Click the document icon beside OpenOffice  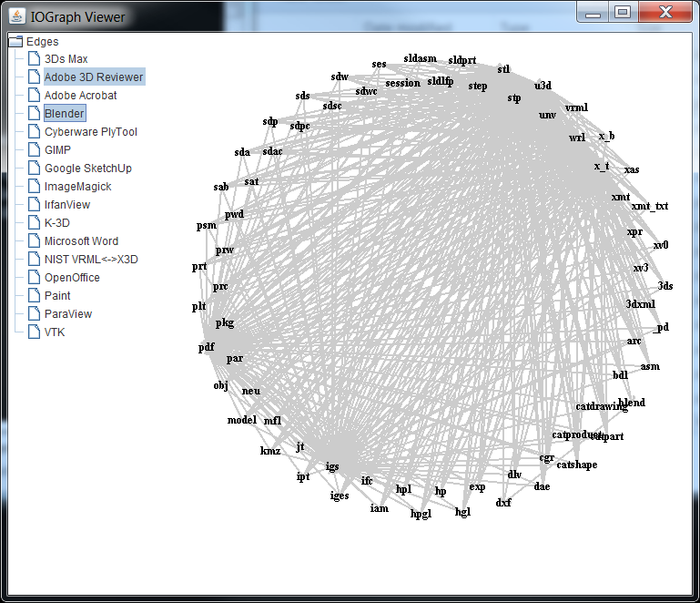tap(34, 277)
